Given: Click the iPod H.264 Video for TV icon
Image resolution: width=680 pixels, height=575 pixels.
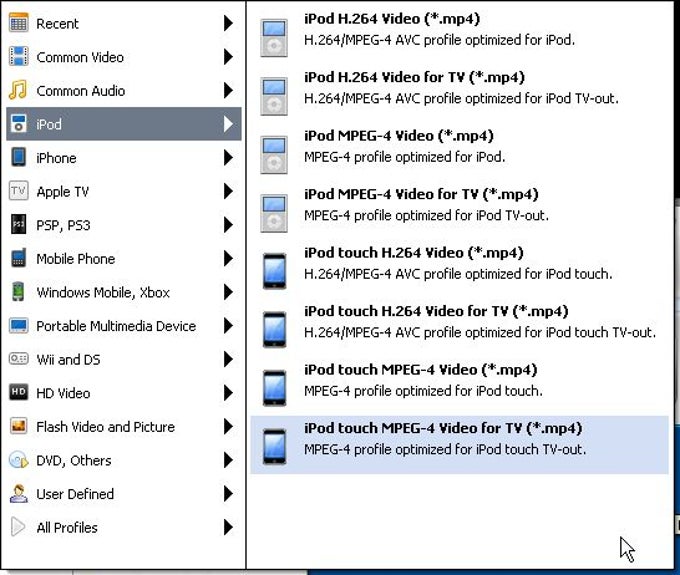Looking at the screenshot, I should click(274, 96).
